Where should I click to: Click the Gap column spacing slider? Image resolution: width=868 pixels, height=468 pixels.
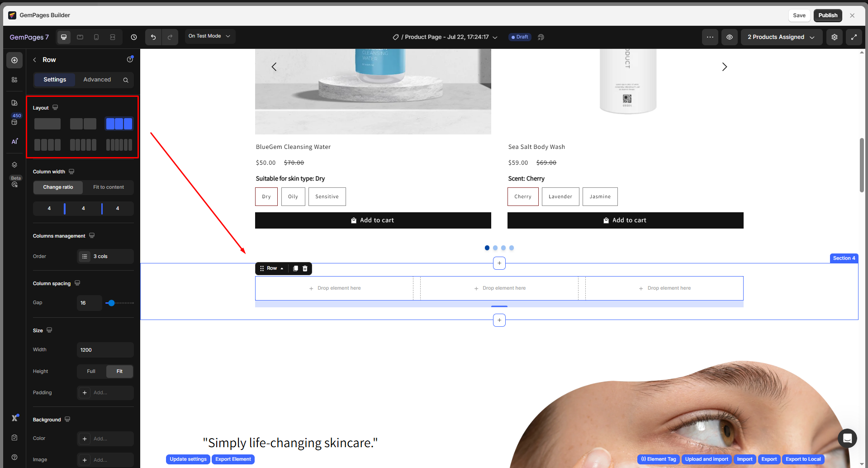[119, 303]
